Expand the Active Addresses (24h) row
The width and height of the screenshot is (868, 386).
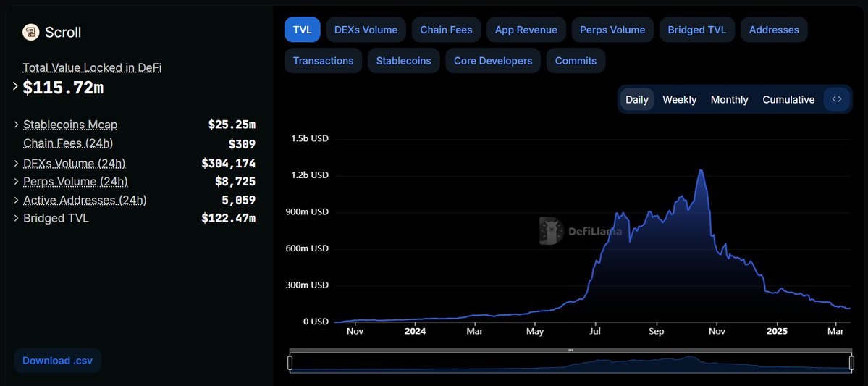tap(17, 200)
